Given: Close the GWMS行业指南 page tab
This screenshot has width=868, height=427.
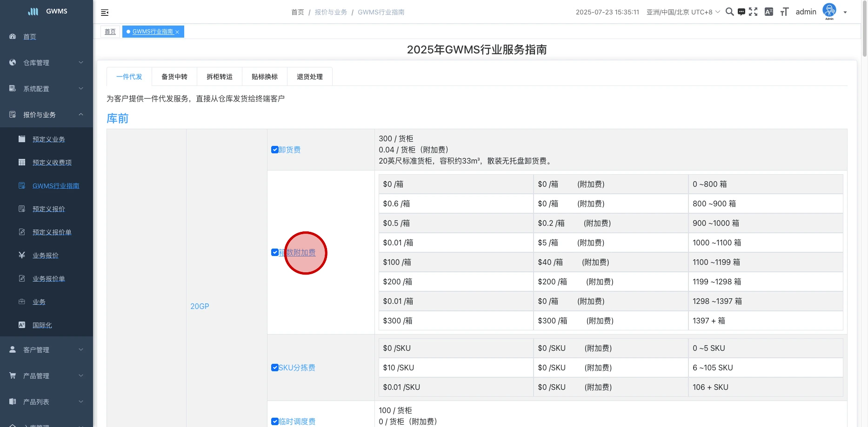Looking at the screenshot, I should (x=177, y=32).
